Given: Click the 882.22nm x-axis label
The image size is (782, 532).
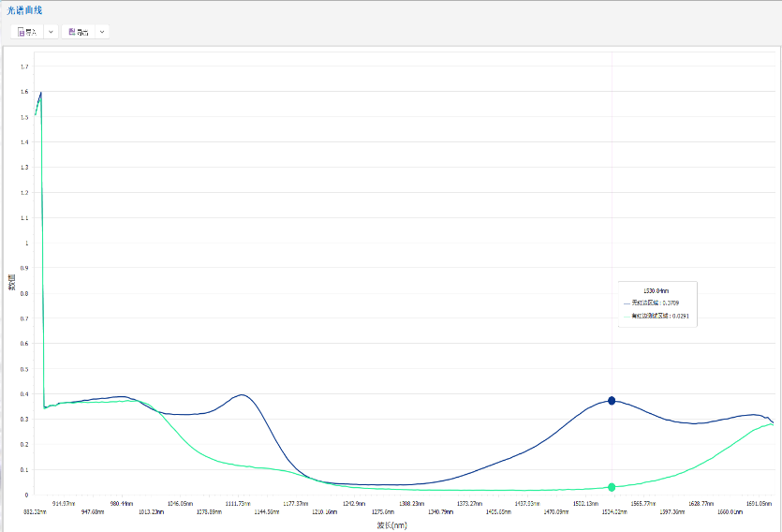Looking at the screenshot, I should click(36, 512).
